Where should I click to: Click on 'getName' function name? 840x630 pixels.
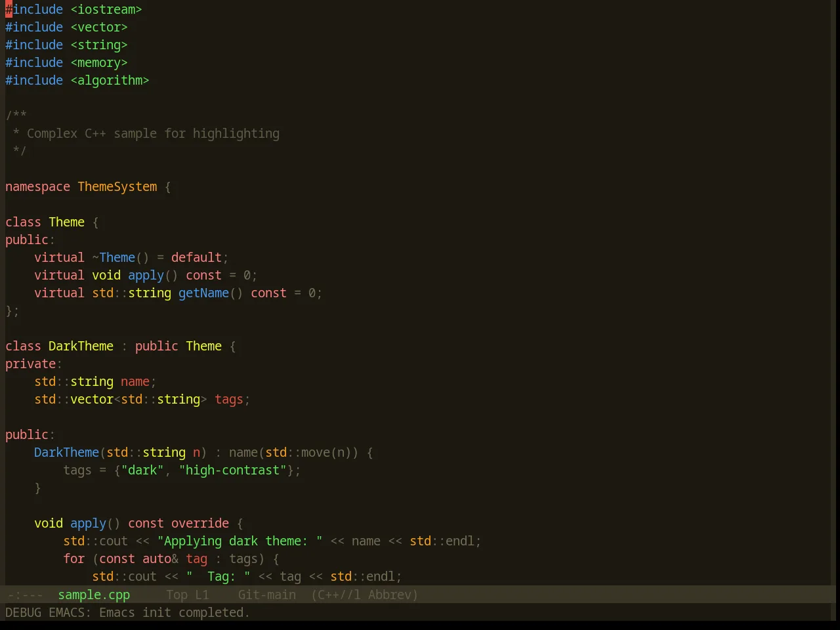(203, 293)
